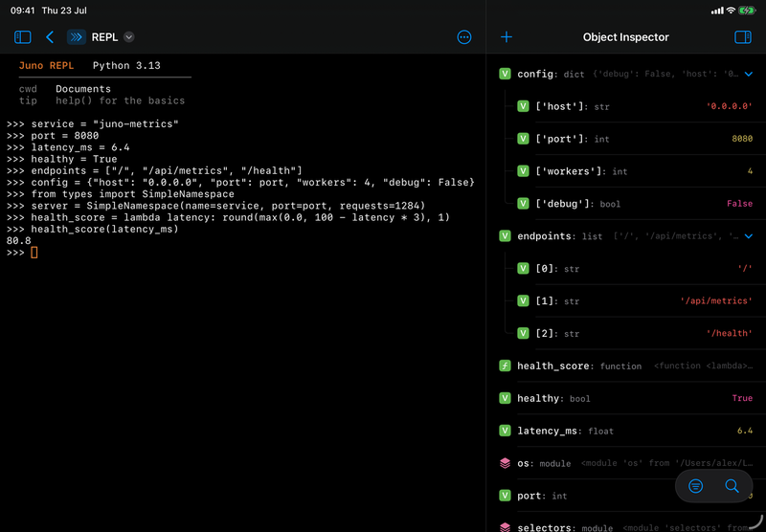Click the REPL input prompt cursor
Screen dimensions: 766x532
point(34,253)
